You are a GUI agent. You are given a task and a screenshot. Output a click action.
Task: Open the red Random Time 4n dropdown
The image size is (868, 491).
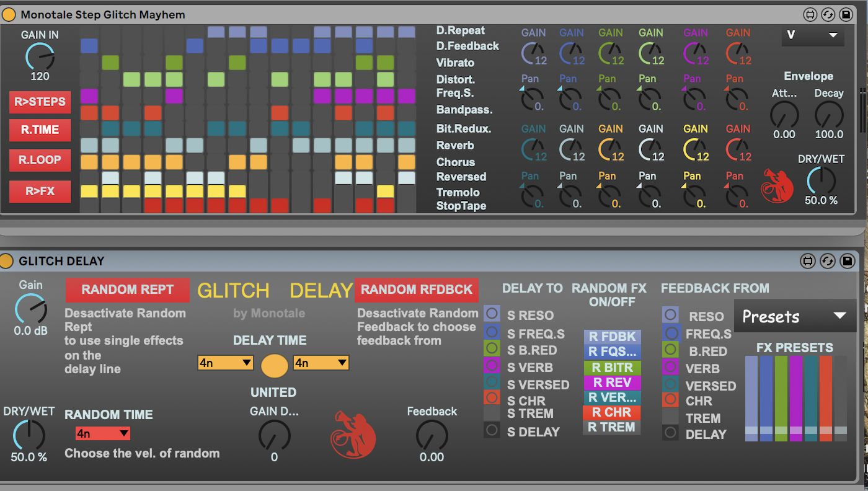click(102, 433)
